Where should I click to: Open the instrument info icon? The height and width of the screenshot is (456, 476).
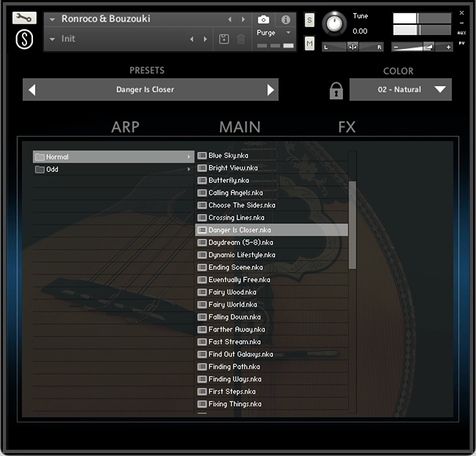[285, 20]
